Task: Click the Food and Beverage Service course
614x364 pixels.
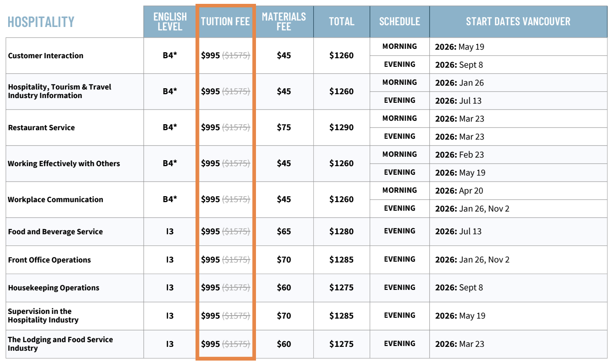Action: tap(55, 232)
